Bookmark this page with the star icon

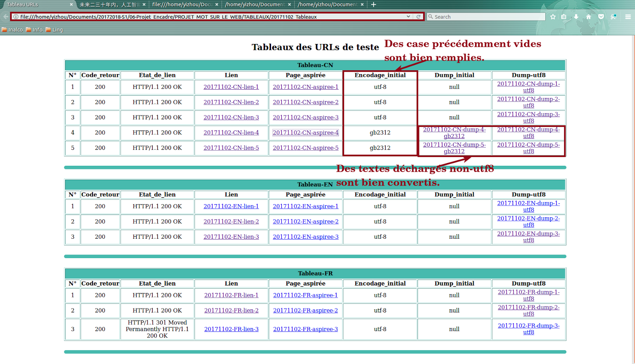(x=553, y=17)
